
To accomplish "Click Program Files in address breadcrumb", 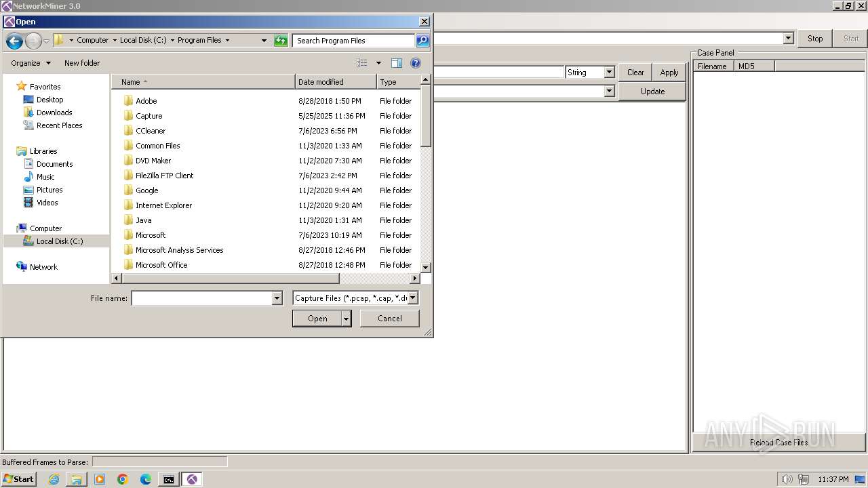I will (199, 41).
